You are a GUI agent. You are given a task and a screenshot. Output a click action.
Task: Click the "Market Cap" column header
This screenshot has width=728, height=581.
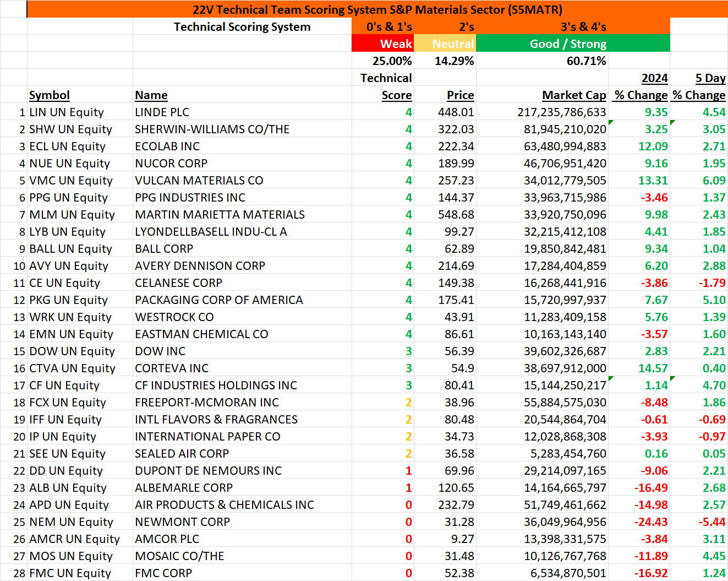tap(542, 95)
